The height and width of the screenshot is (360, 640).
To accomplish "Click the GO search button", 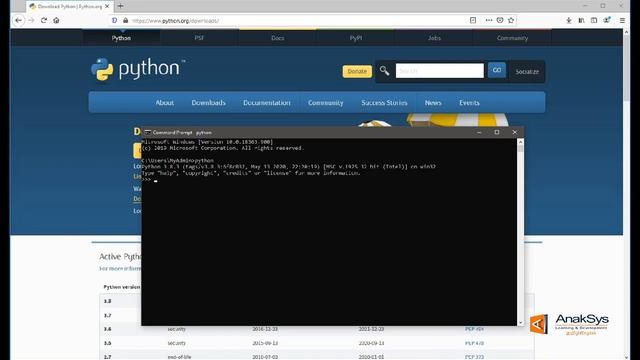I will 497,70.
